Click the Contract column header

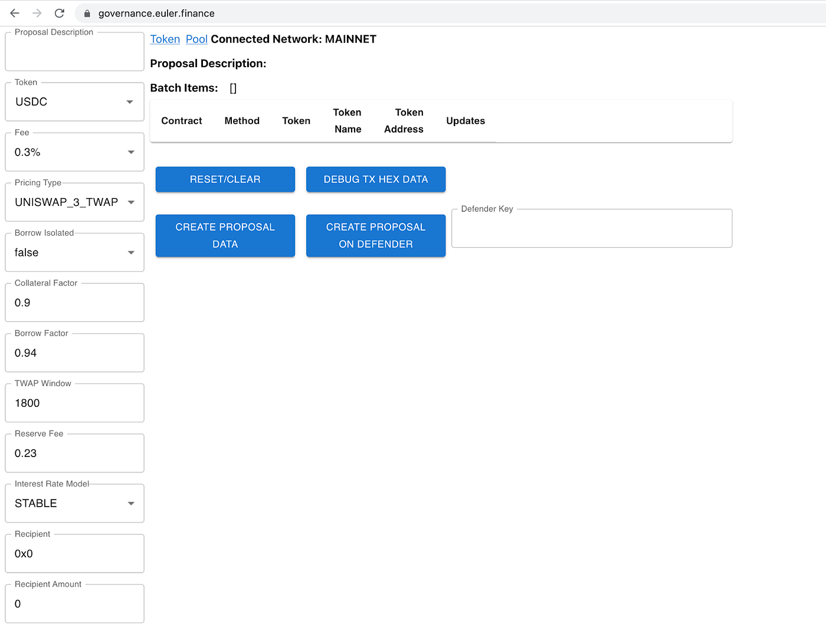[x=182, y=121]
